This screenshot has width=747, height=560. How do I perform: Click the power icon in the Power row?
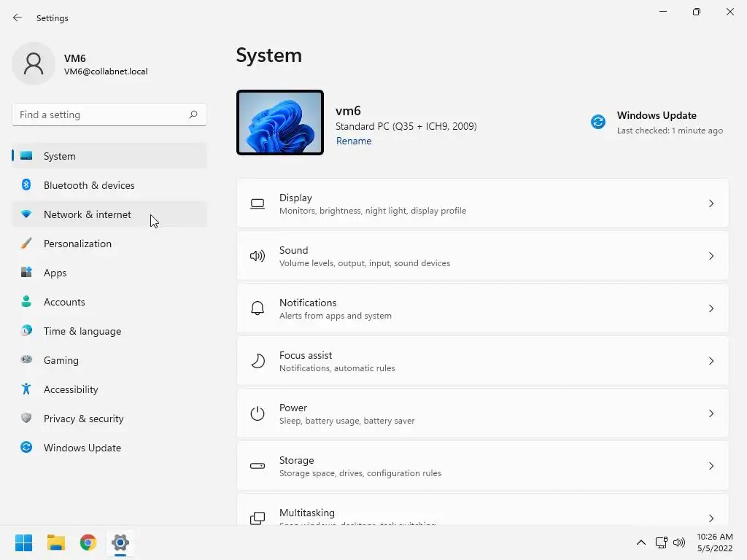coord(258,413)
